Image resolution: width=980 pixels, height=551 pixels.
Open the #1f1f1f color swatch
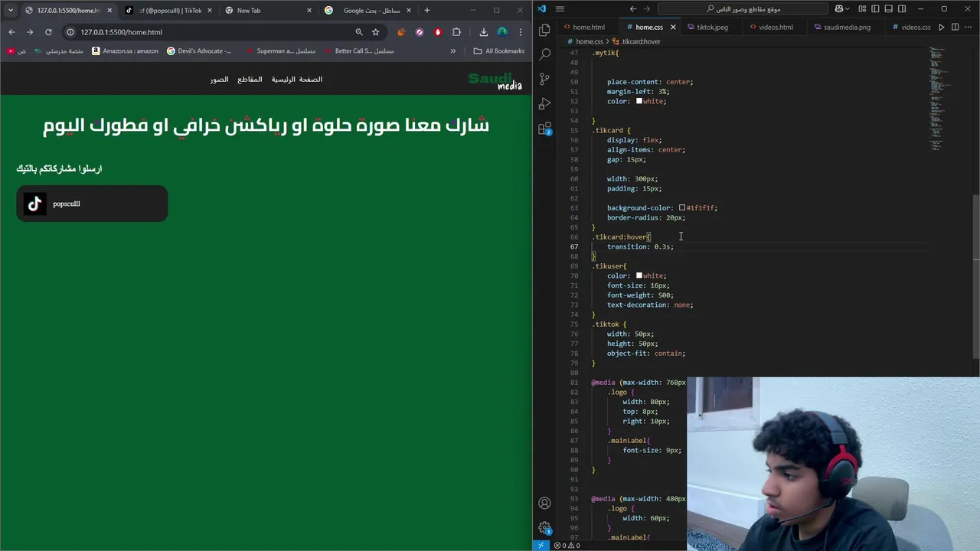681,207
